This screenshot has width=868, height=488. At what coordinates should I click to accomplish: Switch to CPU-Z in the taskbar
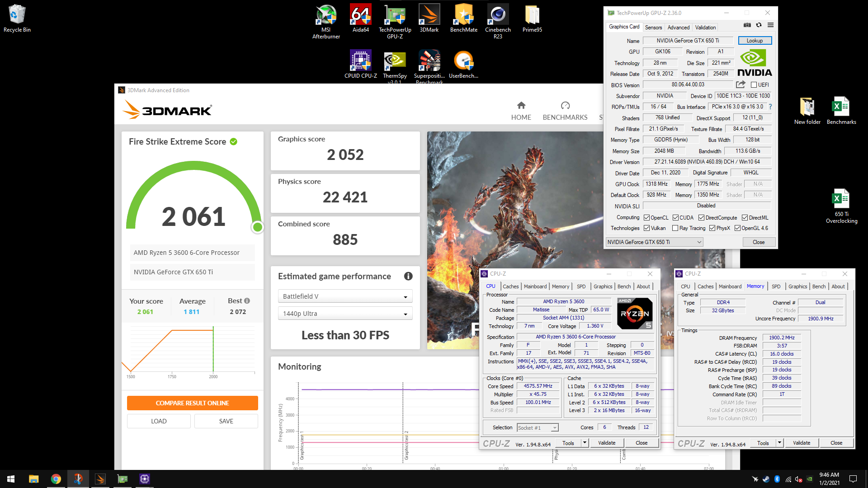145,479
